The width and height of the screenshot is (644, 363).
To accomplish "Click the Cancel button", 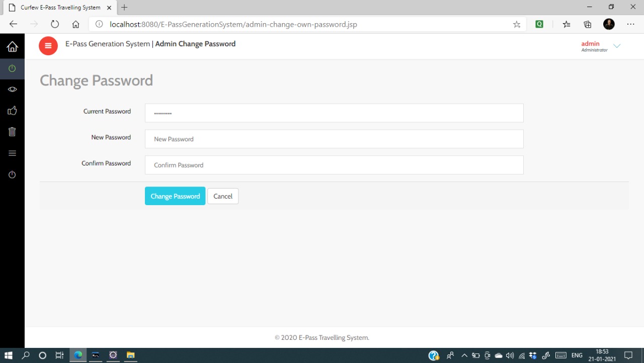I will [223, 196].
